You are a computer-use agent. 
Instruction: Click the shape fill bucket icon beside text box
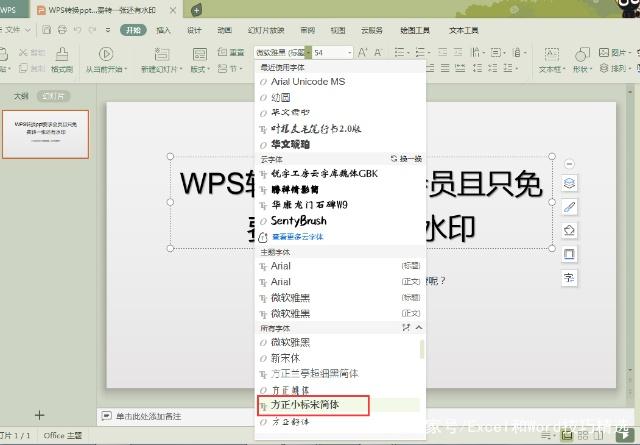point(569,230)
